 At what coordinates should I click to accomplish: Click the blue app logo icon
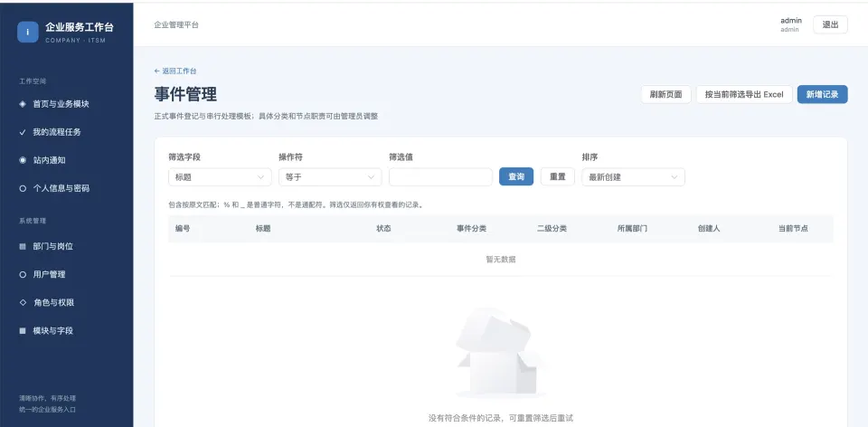(28, 33)
